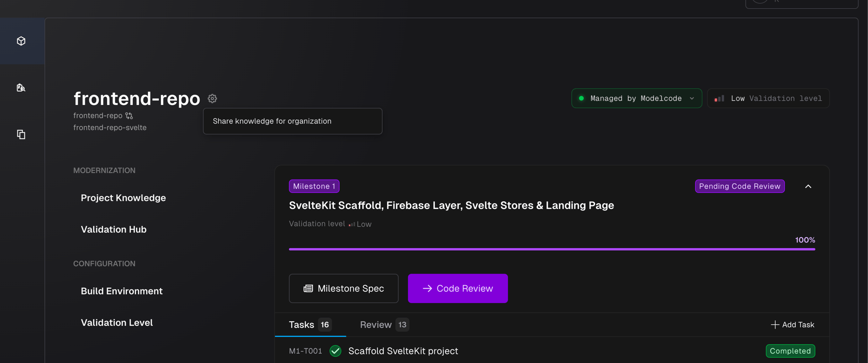
Task: Open the Scaffold SvelteKit project task
Action: pos(403,351)
